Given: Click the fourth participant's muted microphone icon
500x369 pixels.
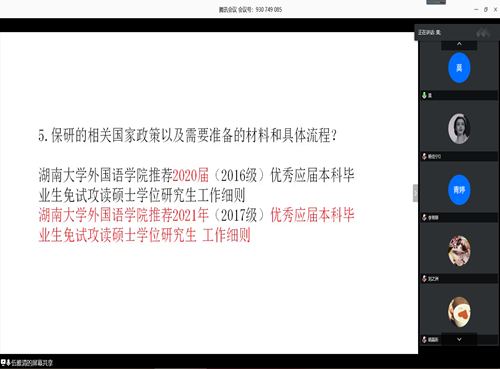Looking at the screenshot, I should tap(424, 278).
